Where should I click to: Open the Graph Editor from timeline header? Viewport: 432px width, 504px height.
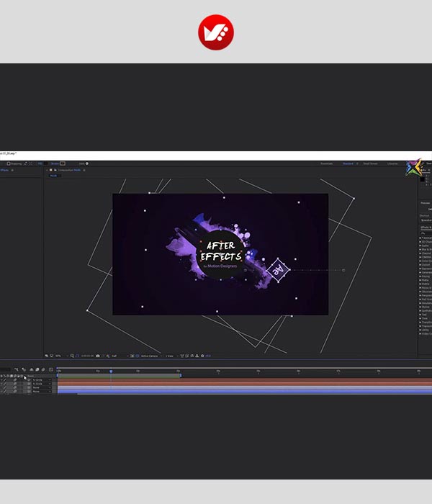tap(51, 369)
